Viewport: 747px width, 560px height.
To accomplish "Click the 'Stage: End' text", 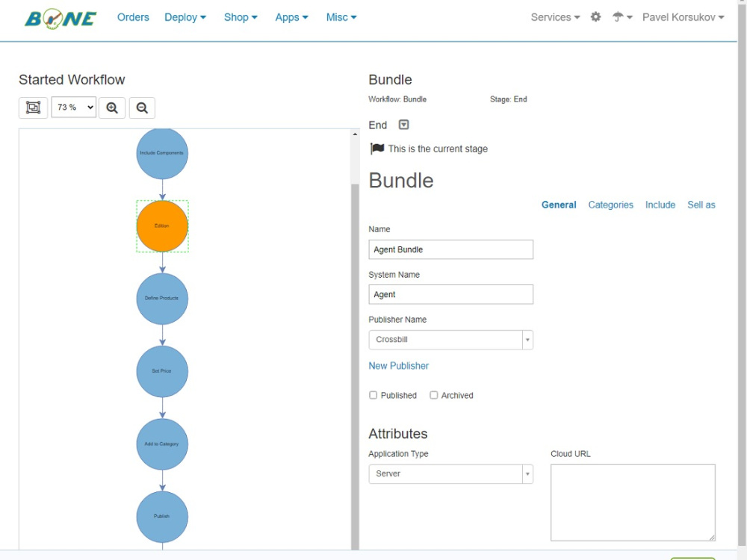I will [x=508, y=99].
